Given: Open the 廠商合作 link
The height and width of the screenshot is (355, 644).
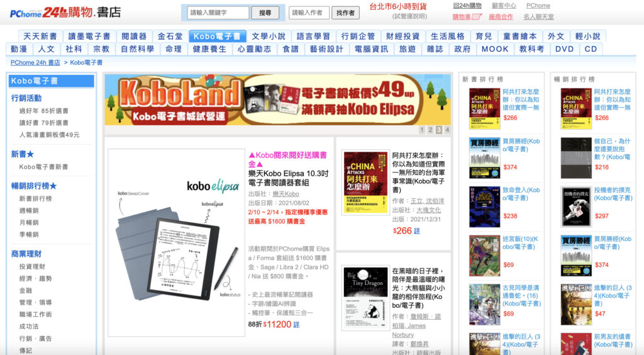Looking at the screenshot, I should [x=501, y=17].
